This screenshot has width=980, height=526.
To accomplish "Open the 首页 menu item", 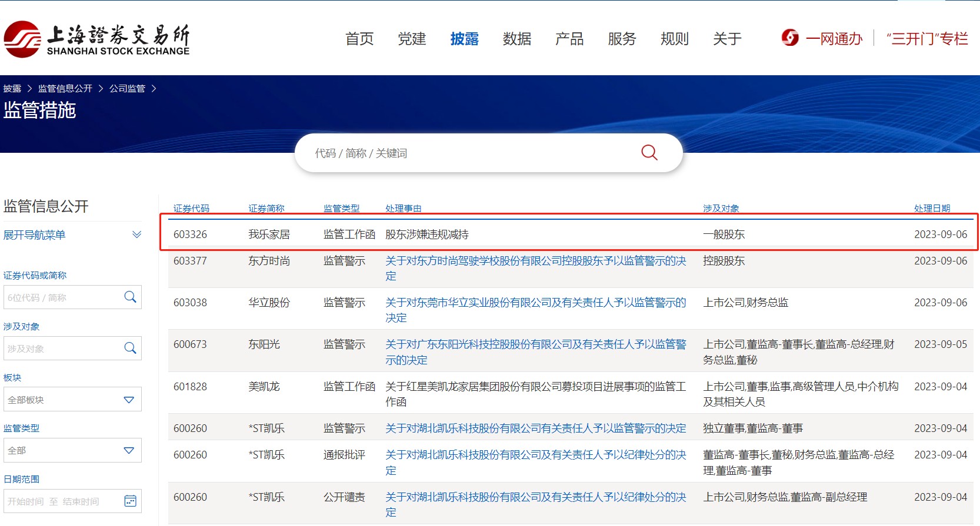I will (359, 39).
